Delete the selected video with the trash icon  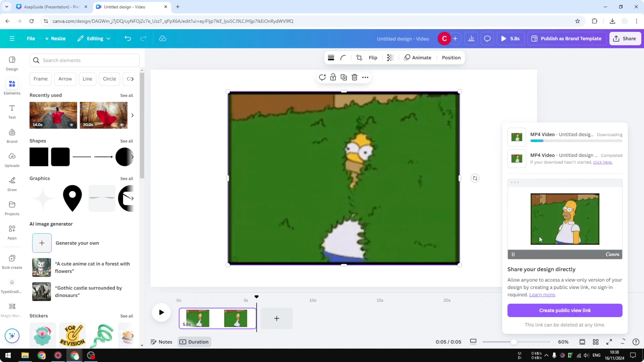pos(355,77)
